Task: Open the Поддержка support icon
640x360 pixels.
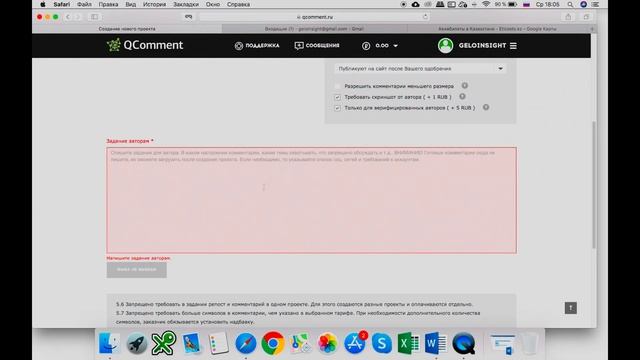Action: 239,46
